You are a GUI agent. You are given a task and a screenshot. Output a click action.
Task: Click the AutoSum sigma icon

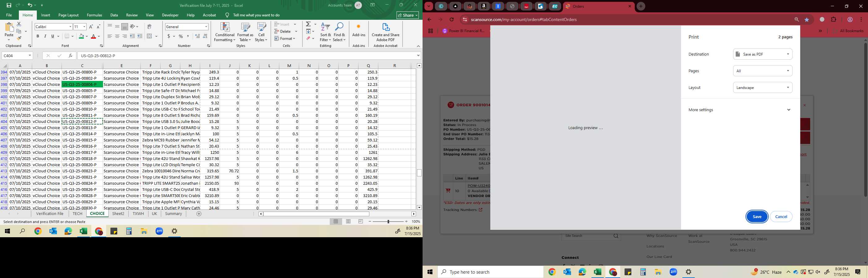(x=308, y=24)
